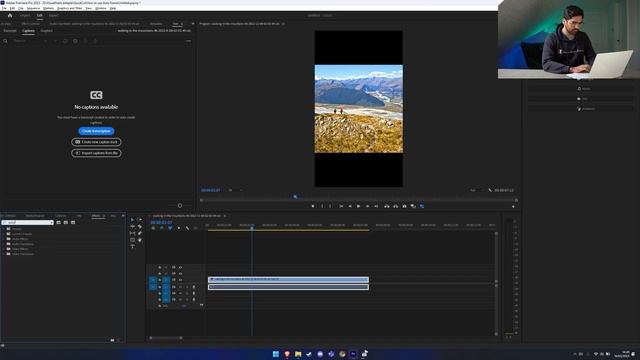Select the Razor tool
The height and width of the screenshot is (360, 640).
(x=140, y=227)
